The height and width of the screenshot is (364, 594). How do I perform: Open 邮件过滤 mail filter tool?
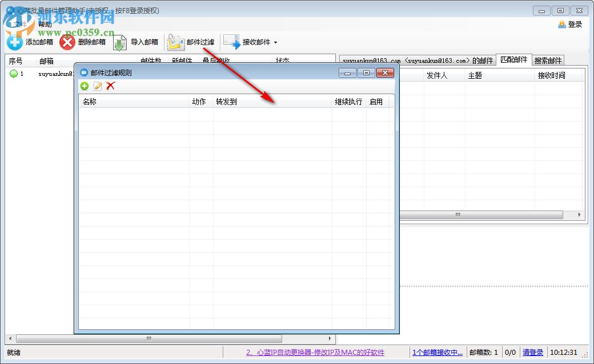(x=191, y=42)
